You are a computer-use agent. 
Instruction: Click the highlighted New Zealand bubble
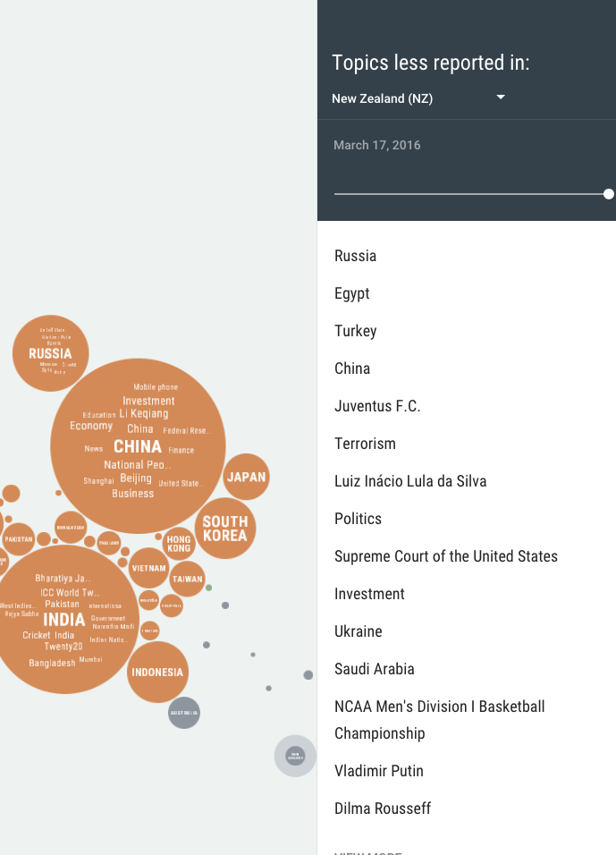tap(295, 756)
